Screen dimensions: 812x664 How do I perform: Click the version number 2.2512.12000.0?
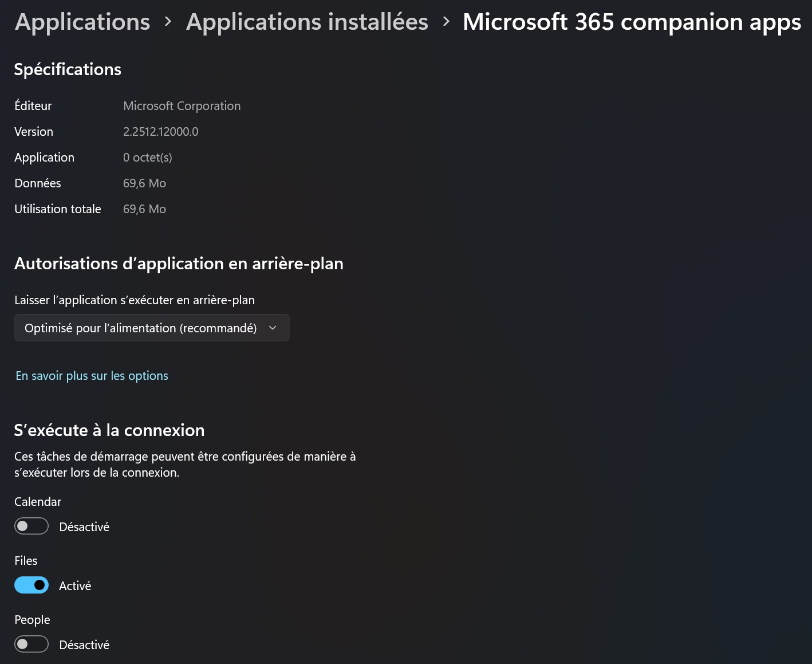coord(160,132)
